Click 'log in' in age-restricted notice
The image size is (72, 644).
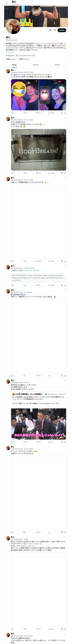pyautogui.click(x=57, y=278)
